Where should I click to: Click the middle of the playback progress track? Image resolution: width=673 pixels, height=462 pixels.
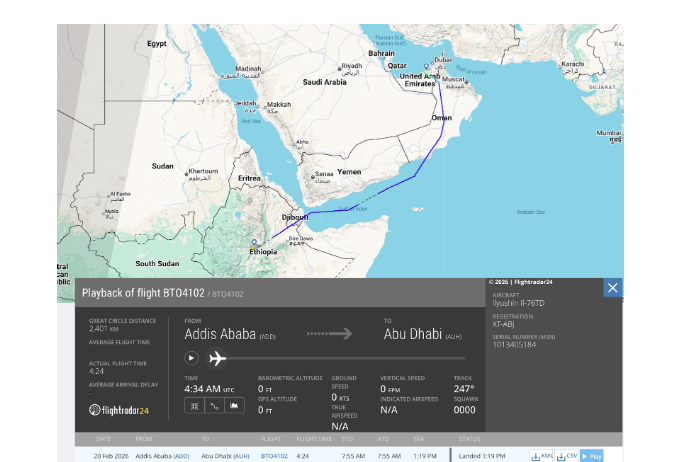coord(337,358)
